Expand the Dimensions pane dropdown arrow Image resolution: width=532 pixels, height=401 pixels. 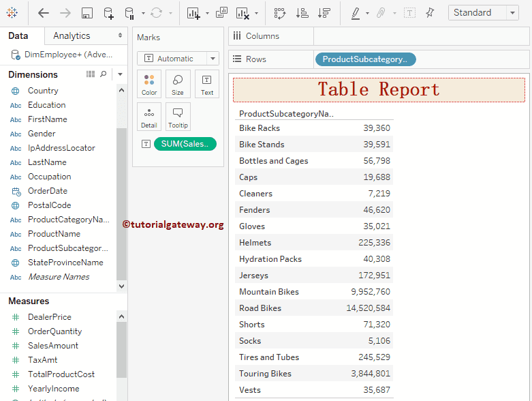[120, 74]
